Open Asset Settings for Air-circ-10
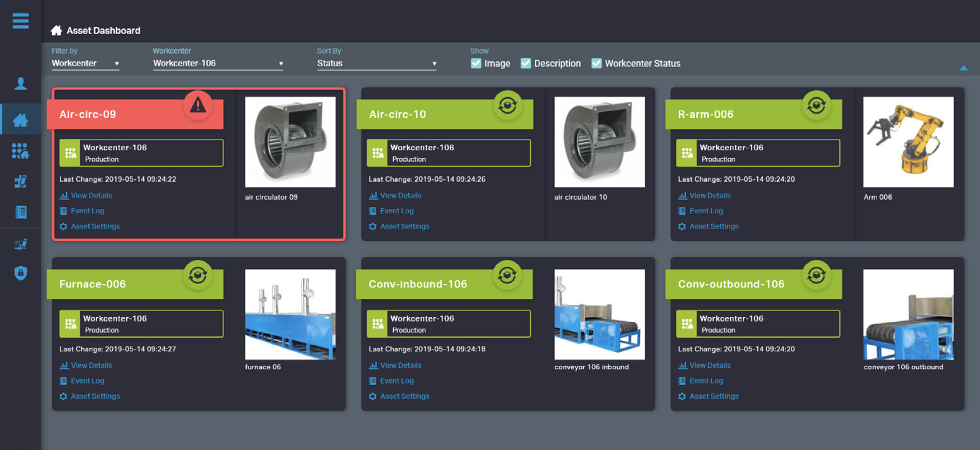The image size is (980, 450). (x=399, y=226)
